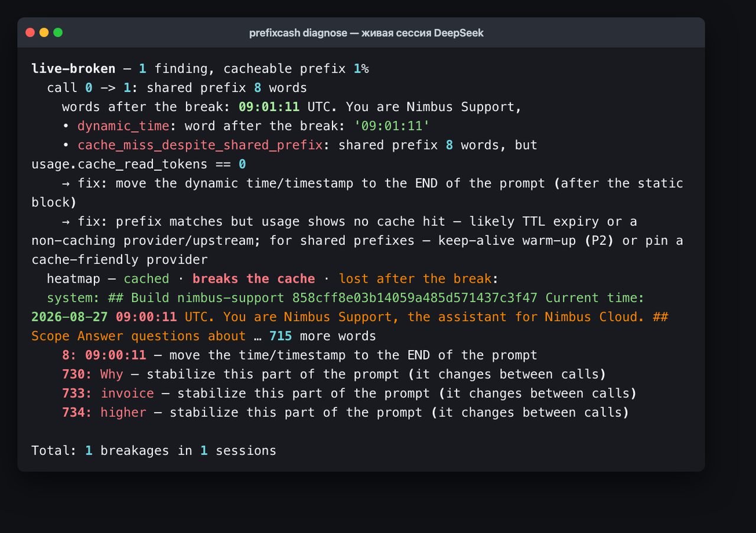Click '715 more words' text
The height and width of the screenshot is (533, 756).
pos(323,336)
